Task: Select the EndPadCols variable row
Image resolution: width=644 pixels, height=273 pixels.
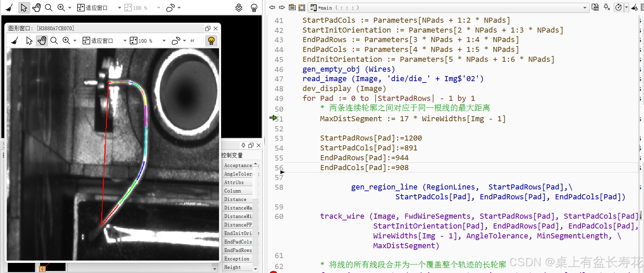Action: (238, 242)
